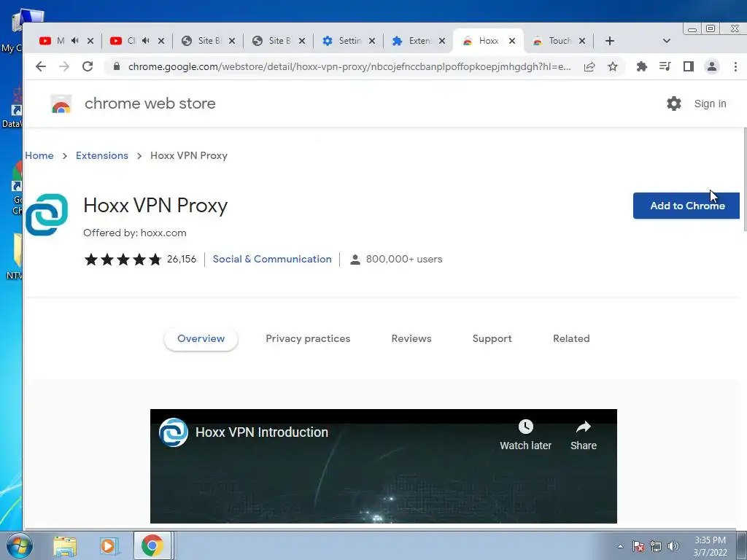
Task: Expand the tab search dropdown chevron
Action: click(667, 41)
